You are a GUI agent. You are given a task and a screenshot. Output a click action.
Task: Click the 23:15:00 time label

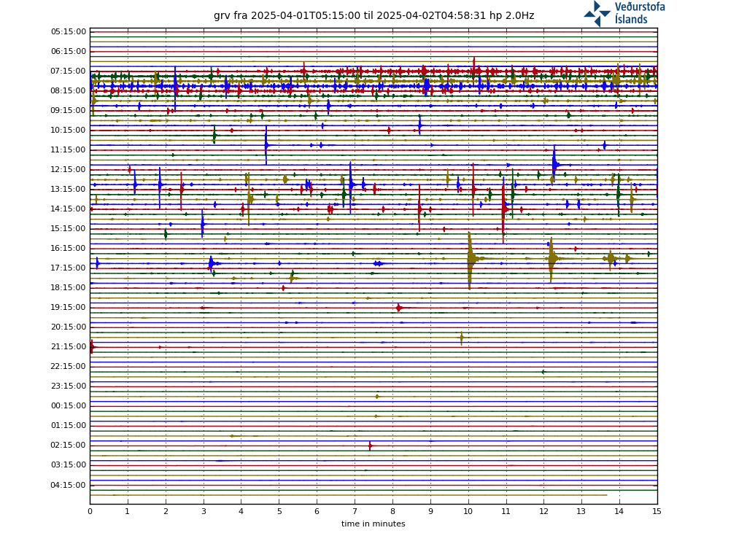click(69, 386)
